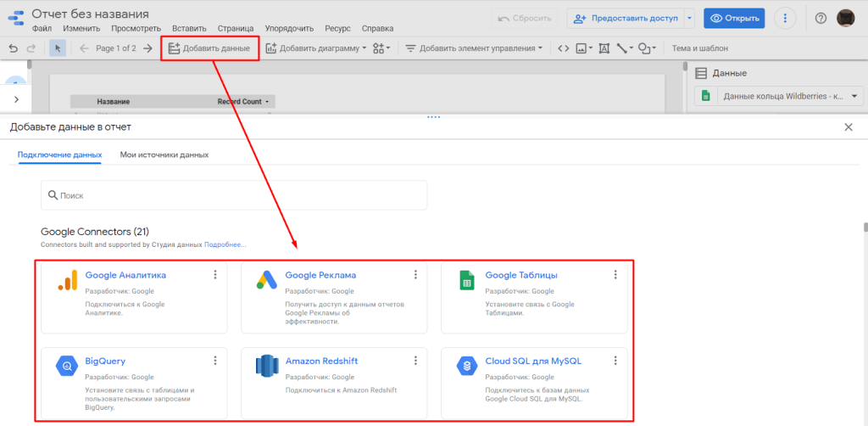Open Google Аналитика card options menu

215,275
